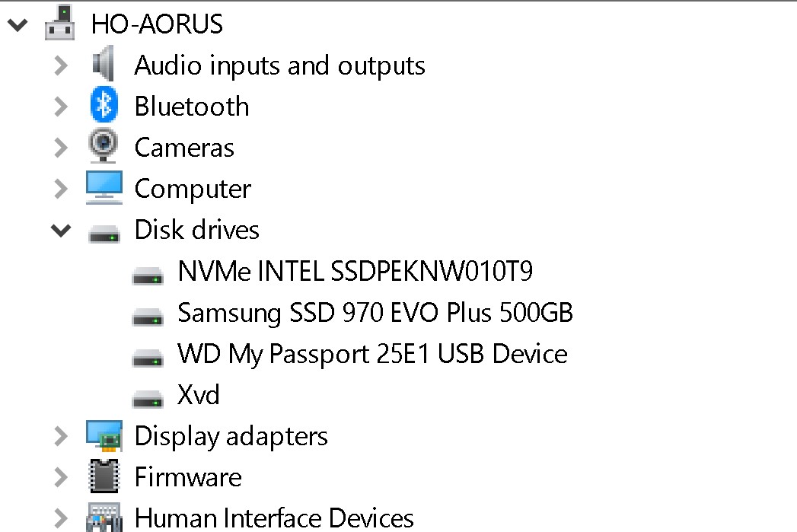Expand the Bluetooth category

[60, 106]
